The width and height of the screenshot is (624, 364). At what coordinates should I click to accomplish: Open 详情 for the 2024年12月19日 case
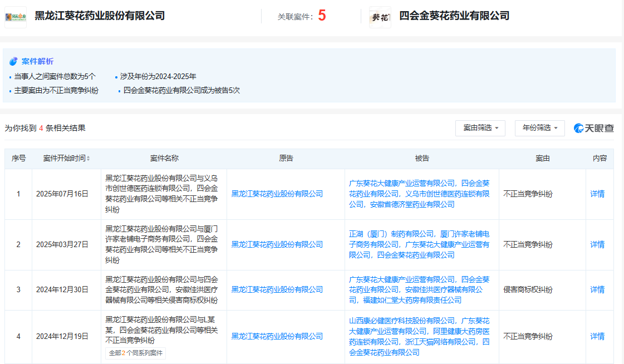point(597,336)
